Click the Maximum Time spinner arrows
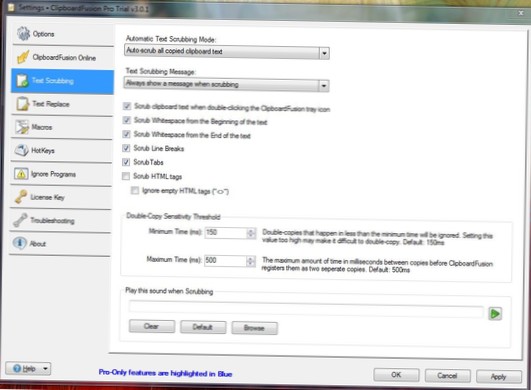The height and width of the screenshot is (390, 531). [x=251, y=261]
